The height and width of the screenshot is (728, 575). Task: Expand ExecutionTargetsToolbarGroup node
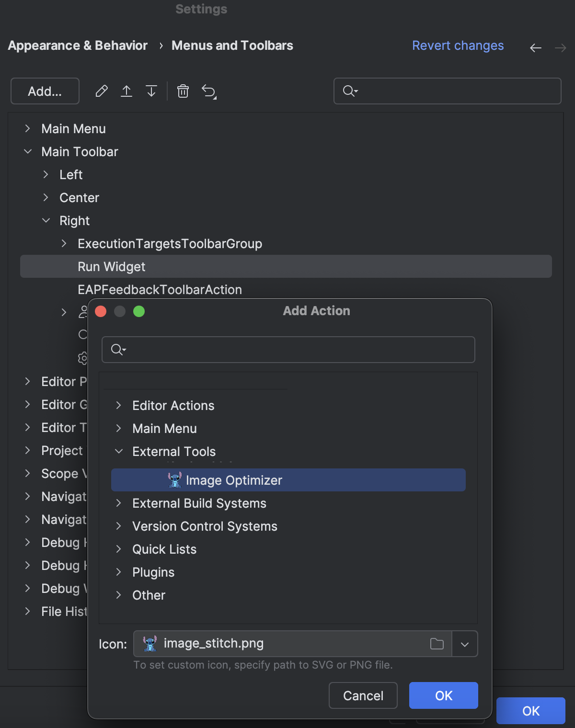(x=64, y=243)
